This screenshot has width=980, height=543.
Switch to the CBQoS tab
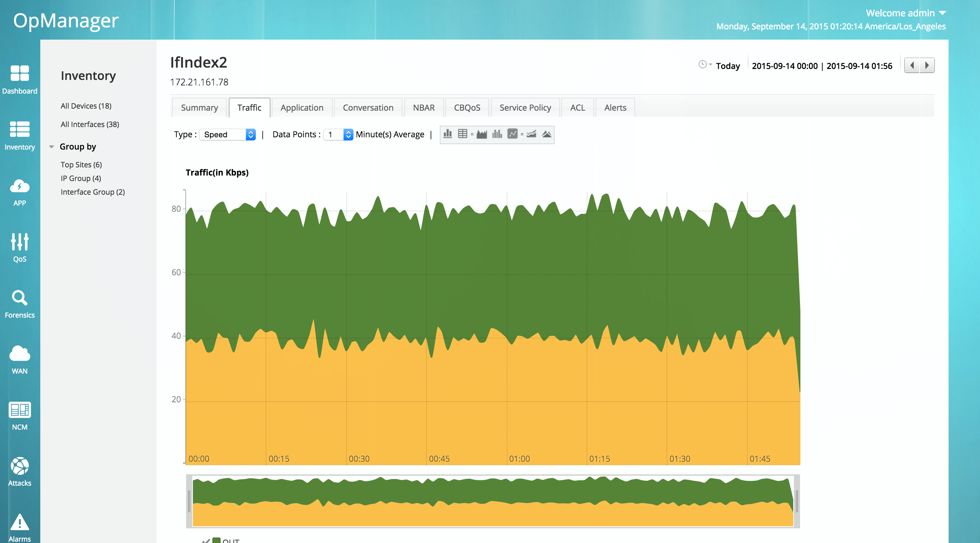click(467, 108)
